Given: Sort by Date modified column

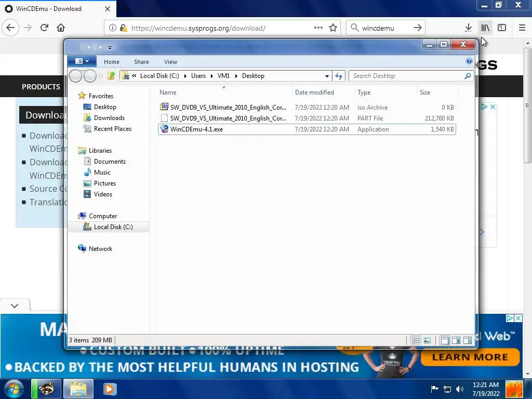Looking at the screenshot, I should pyautogui.click(x=323, y=92).
